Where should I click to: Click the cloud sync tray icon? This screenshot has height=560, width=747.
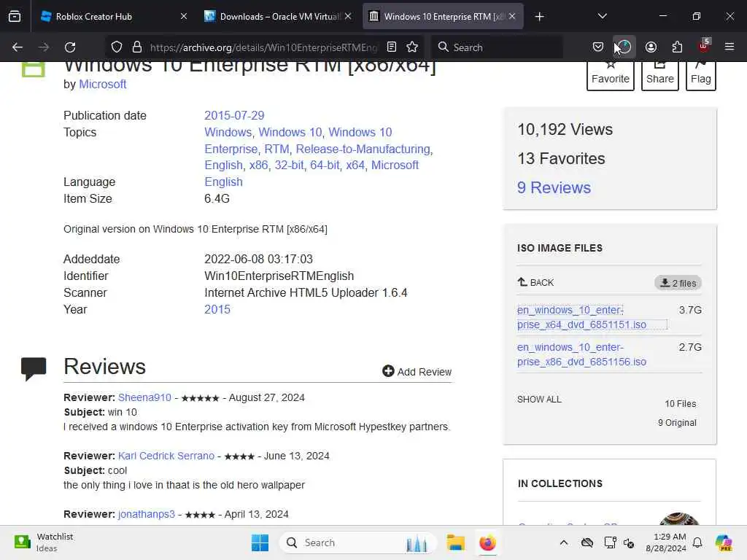(x=587, y=542)
